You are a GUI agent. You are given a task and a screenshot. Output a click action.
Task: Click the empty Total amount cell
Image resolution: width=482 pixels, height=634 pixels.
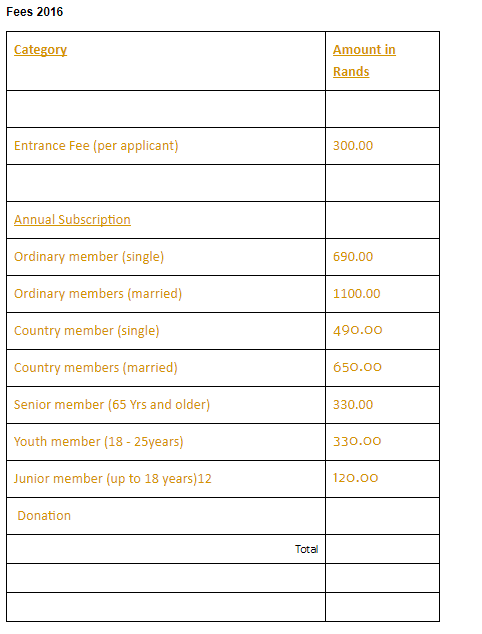pos(382,549)
